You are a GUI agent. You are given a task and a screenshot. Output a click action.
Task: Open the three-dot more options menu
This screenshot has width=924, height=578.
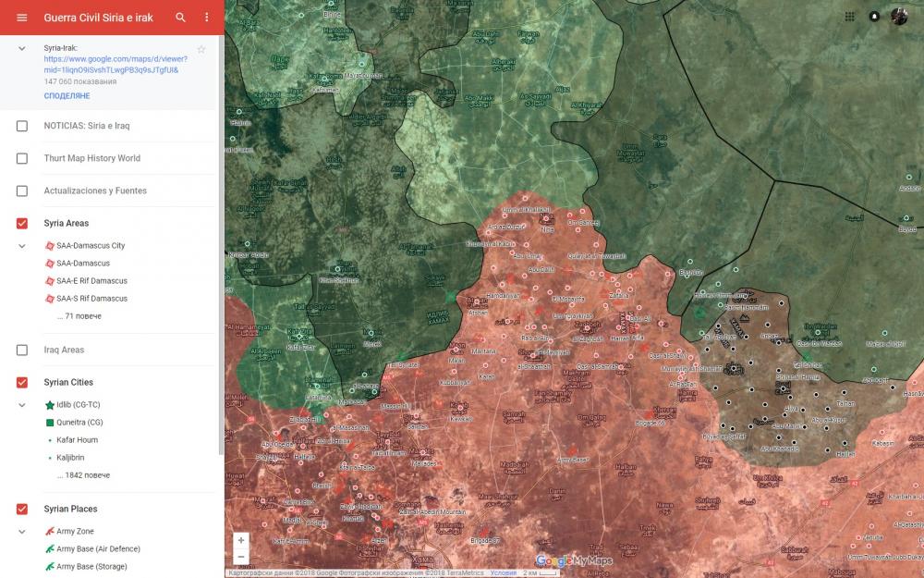[207, 18]
